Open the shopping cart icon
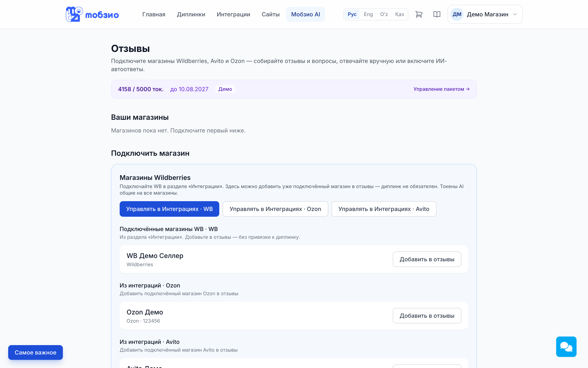Image resolution: width=588 pixels, height=368 pixels. tap(419, 14)
